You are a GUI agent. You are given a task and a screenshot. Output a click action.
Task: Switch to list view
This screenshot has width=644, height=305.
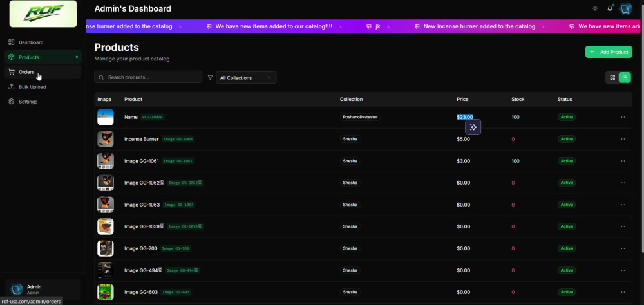pos(625,77)
